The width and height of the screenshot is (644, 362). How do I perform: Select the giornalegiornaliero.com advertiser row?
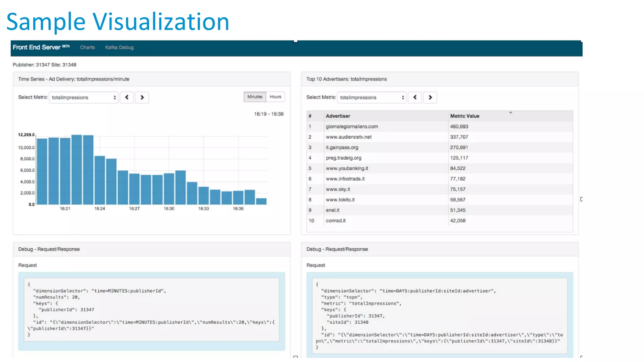(x=352, y=127)
